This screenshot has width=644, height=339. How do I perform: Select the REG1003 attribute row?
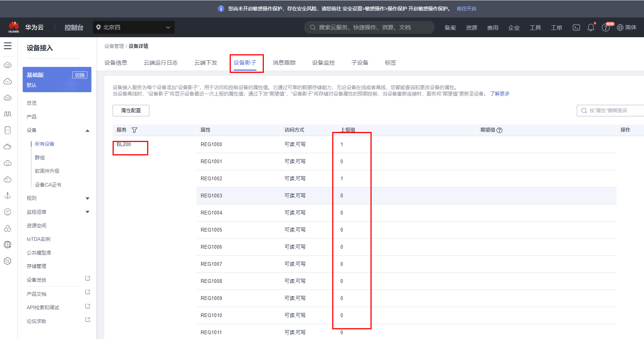(407, 196)
